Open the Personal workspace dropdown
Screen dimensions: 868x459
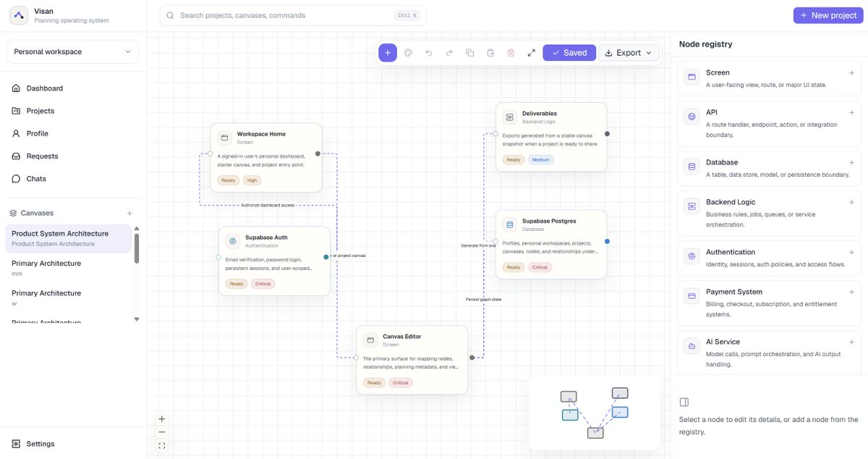(x=73, y=51)
